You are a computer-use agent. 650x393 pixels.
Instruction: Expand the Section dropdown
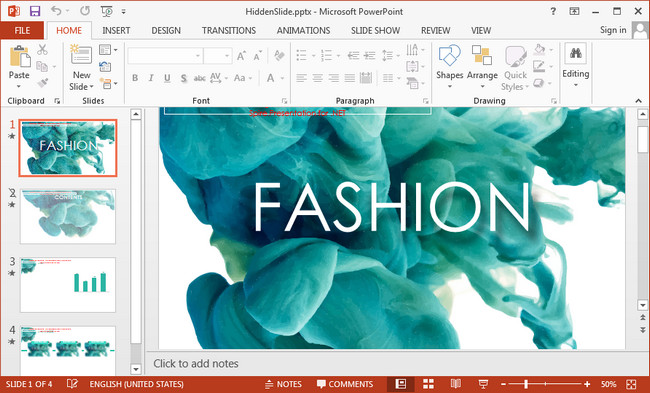point(108,83)
